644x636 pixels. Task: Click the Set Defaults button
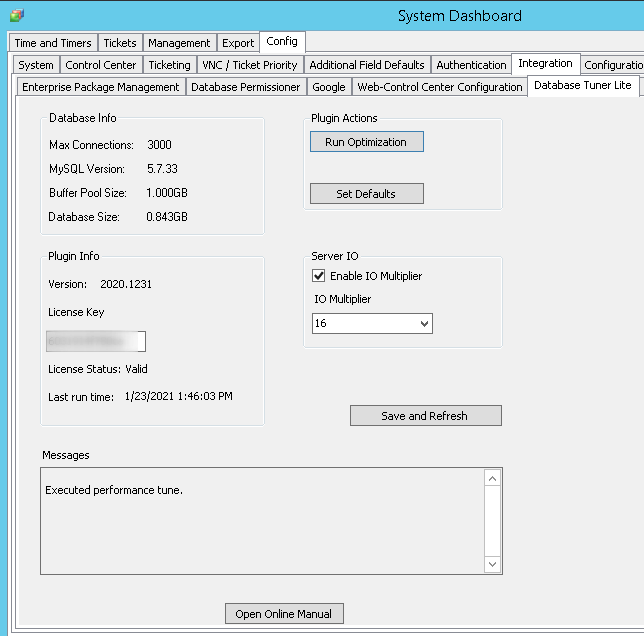coord(367,193)
